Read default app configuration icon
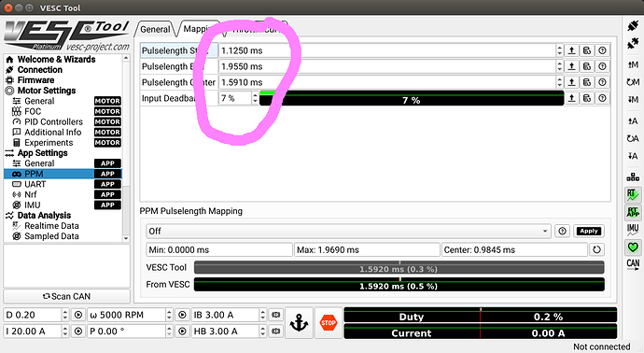 (633, 138)
